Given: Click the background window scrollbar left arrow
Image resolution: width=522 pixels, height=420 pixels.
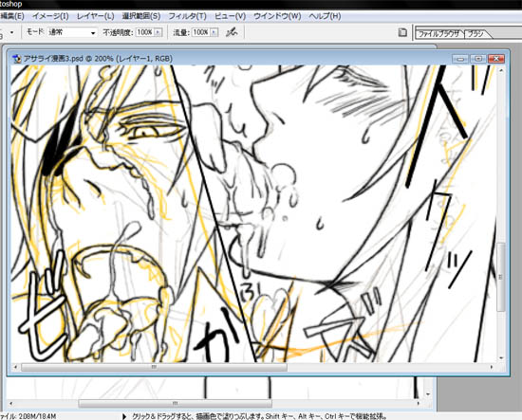Looking at the screenshot, I should click(11, 403).
